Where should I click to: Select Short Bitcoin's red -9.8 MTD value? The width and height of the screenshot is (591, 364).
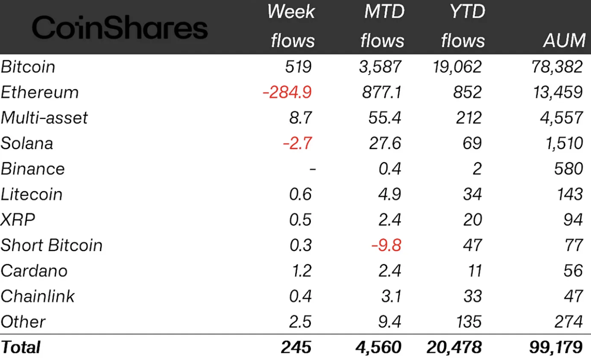pos(387,245)
